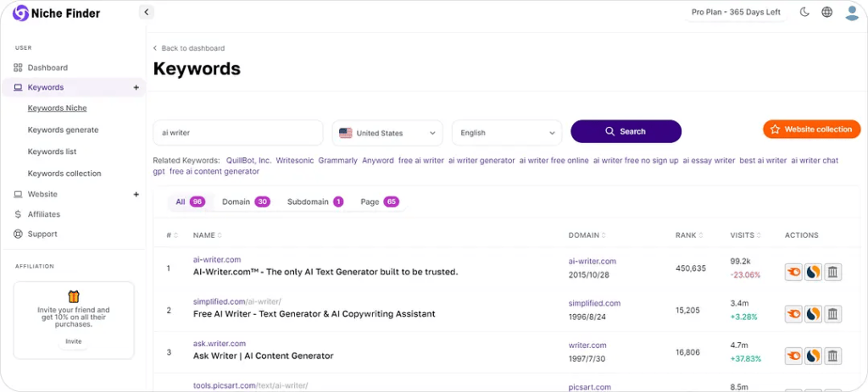
Task: Switch to the Domain filter tab
Action: click(x=245, y=202)
